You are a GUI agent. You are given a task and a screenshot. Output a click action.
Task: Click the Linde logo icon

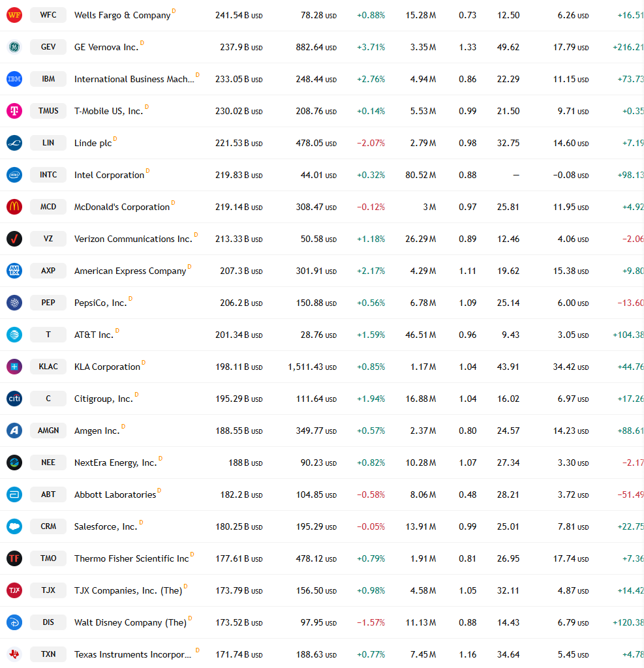14,143
